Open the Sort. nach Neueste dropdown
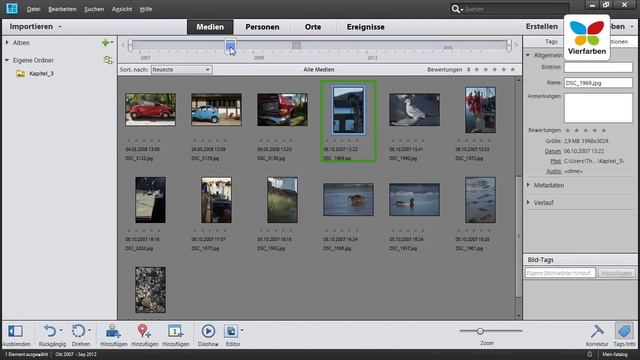This screenshot has height=360, width=640. click(181, 70)
